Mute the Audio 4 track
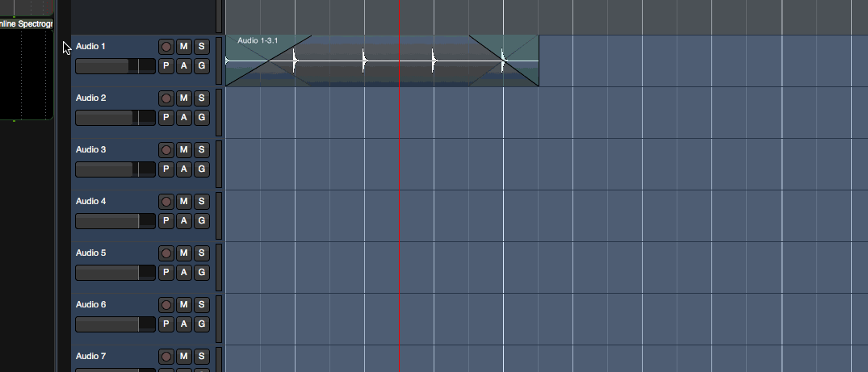 pyautogui.click(x=184, y=202)
